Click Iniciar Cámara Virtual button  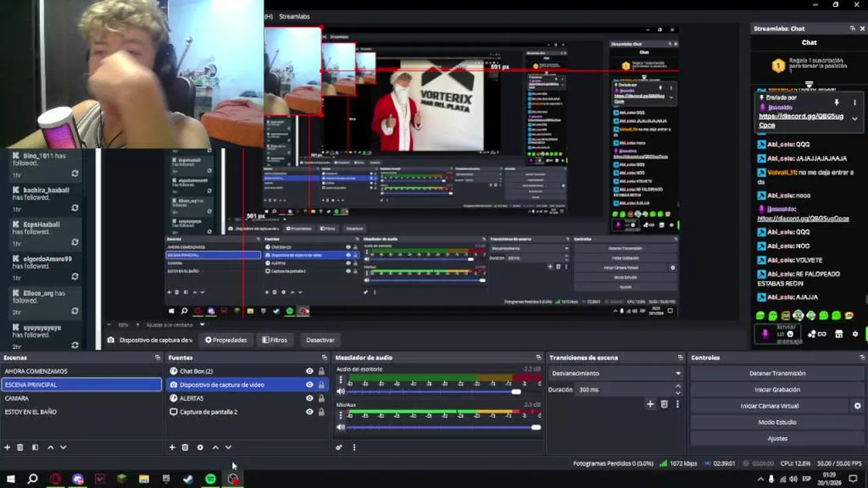coord(770,406)
